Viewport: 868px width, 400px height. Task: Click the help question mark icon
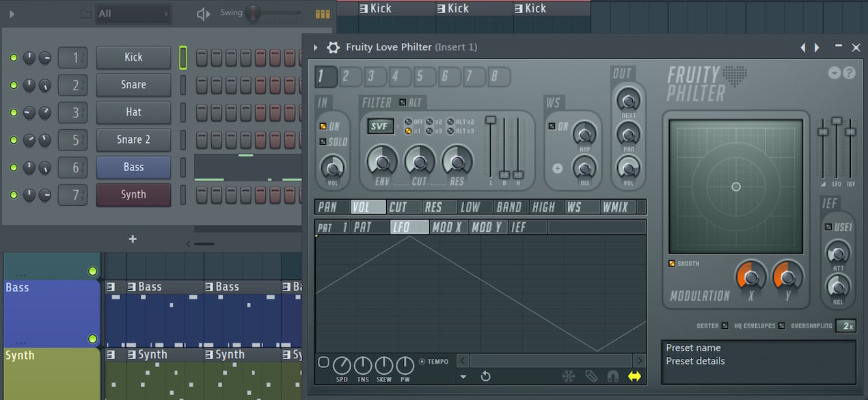tap(849, 73)
